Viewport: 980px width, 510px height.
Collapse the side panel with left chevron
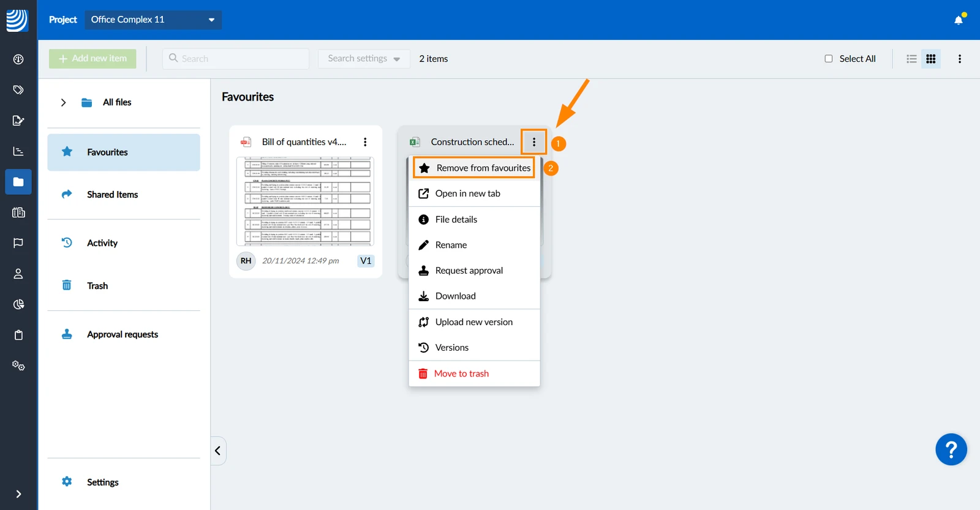click(x=218, y=451)
